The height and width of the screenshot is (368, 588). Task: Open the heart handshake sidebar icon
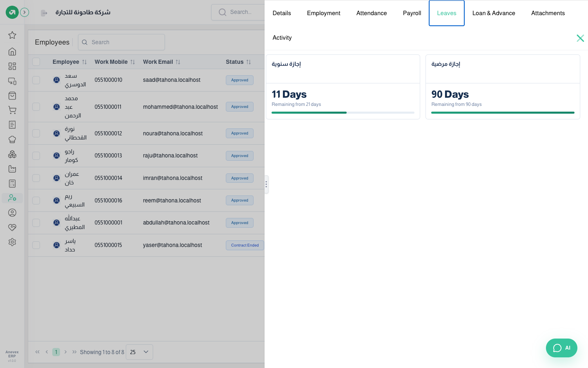[12, 227]
